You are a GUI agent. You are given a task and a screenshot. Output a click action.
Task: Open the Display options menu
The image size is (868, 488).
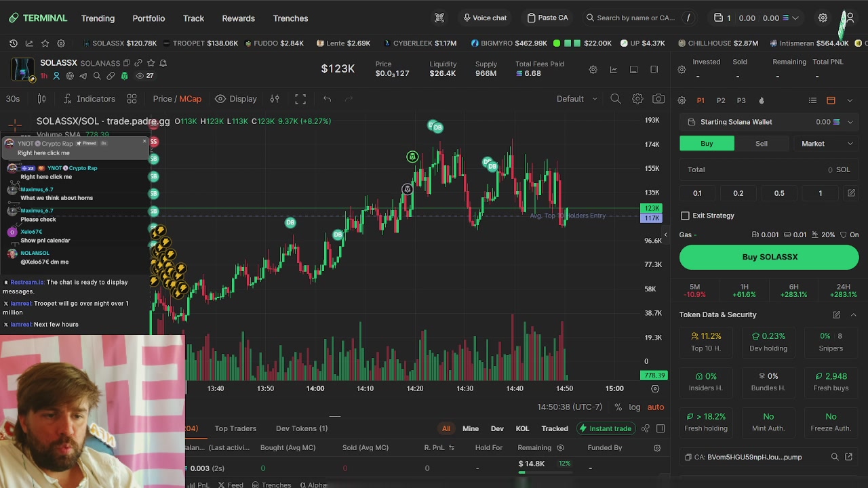236,99
